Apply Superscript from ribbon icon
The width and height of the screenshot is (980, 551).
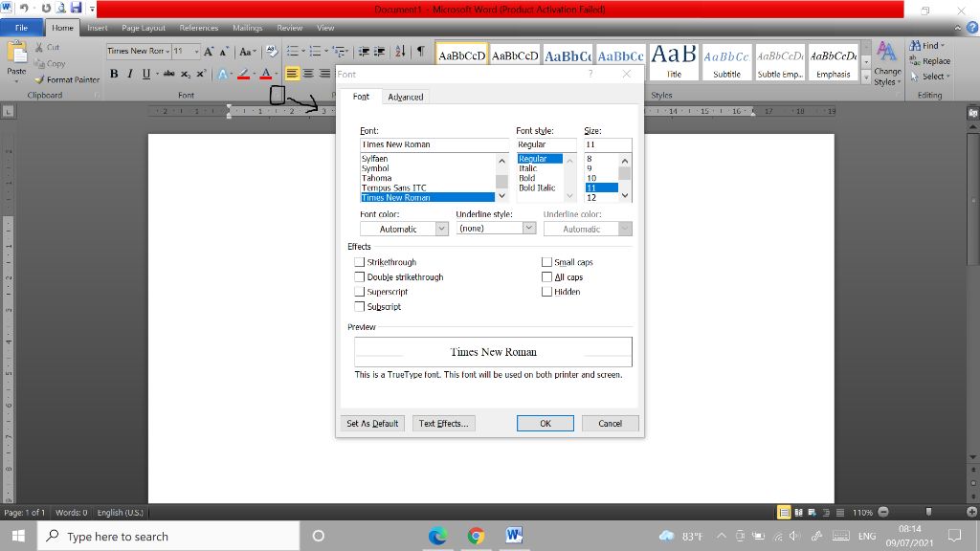tap(201, 74)
